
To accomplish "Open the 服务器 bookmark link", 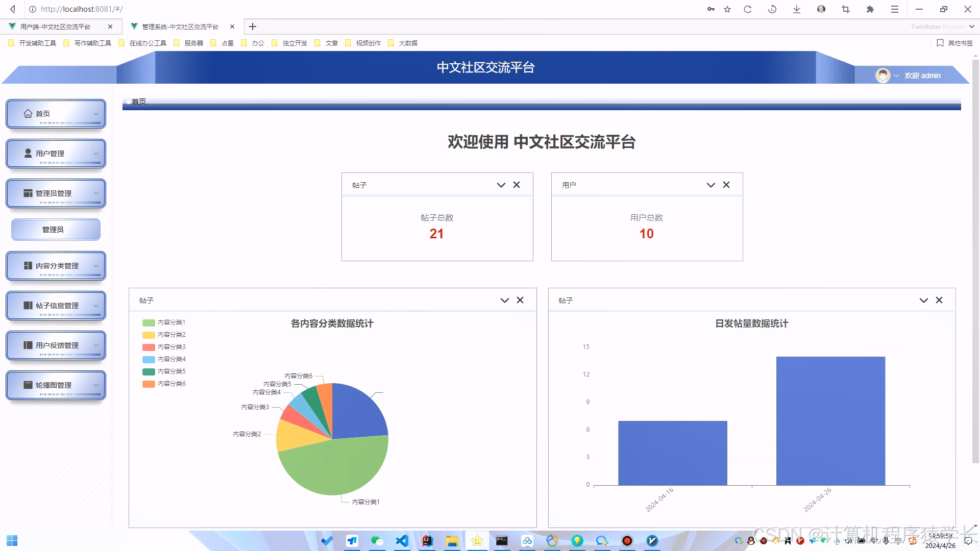I will pos(193,43).
